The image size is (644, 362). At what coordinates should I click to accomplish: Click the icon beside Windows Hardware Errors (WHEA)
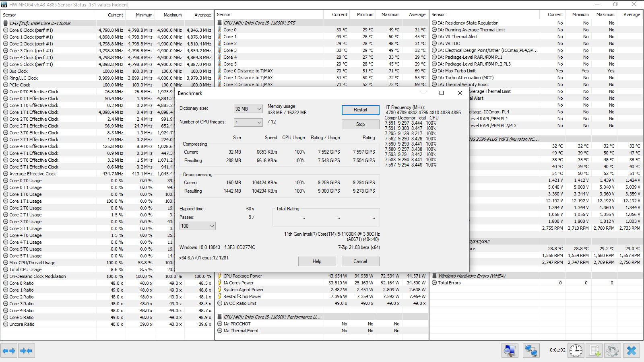(434, 276)
